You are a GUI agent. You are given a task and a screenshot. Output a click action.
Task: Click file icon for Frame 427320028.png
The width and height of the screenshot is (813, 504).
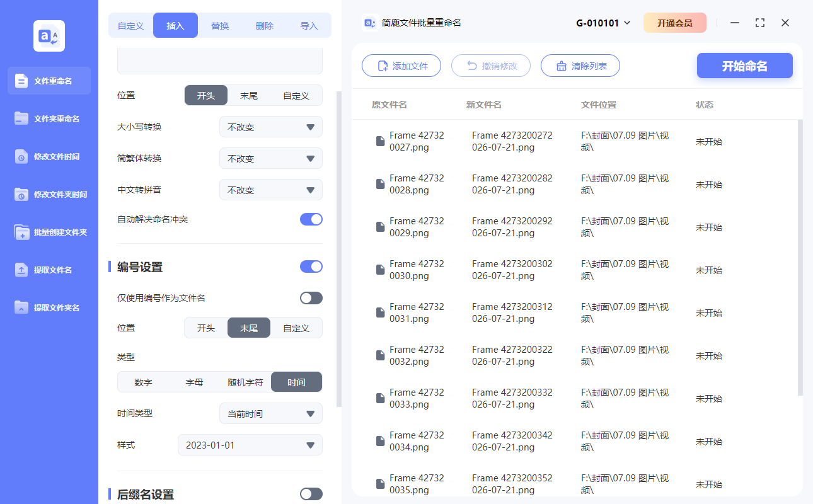pyautogui.click(x=380, y=184)
